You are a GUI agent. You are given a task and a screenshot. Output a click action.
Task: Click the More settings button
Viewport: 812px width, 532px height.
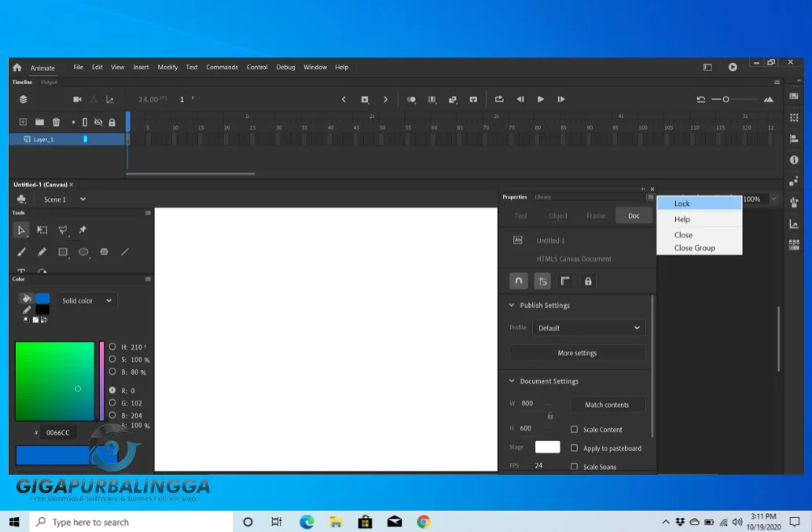click(x=577, y=353)
